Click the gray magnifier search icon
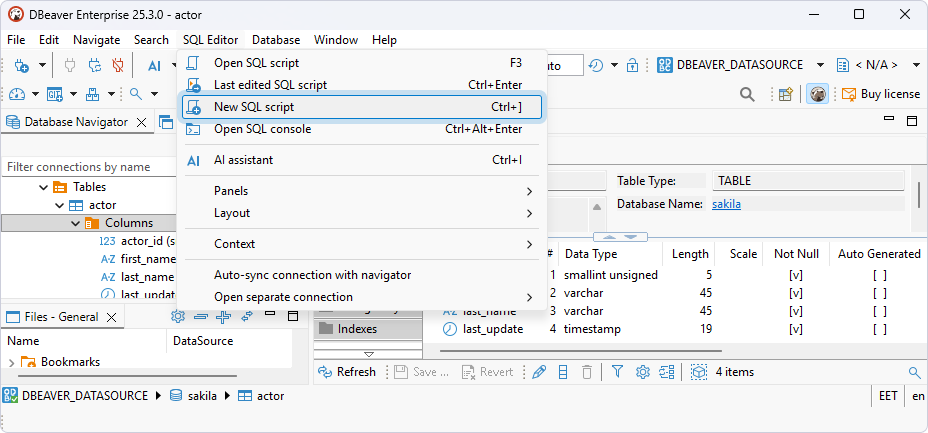Image resolution: width=928 pixels, height=433 pixels. [747, 94]
